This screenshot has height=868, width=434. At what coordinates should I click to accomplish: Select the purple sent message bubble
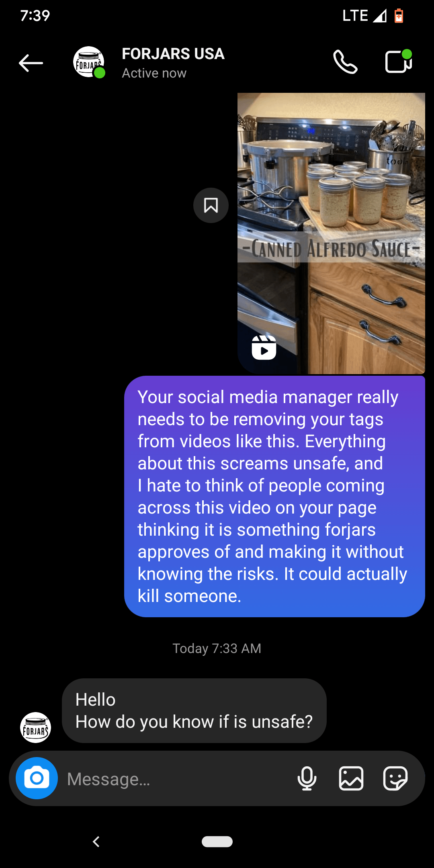click(x=274, y=497)
